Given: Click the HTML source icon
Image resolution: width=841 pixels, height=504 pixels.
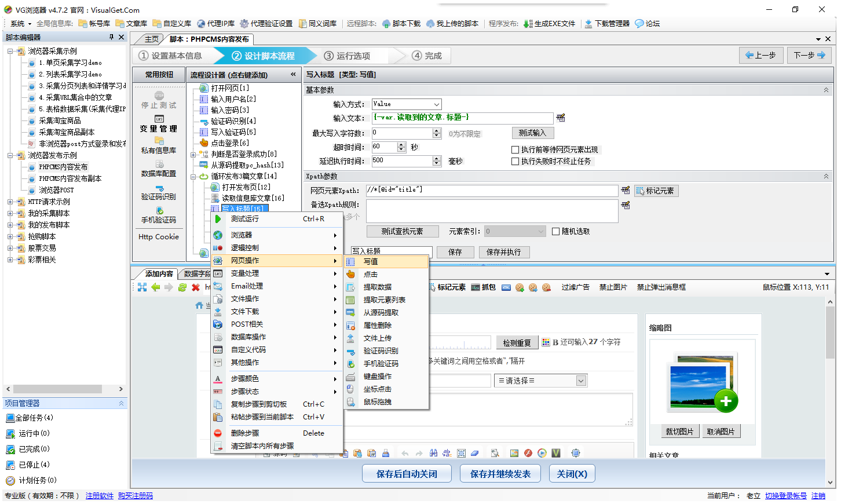Looking at the screenshot, I should coord(506,287).
